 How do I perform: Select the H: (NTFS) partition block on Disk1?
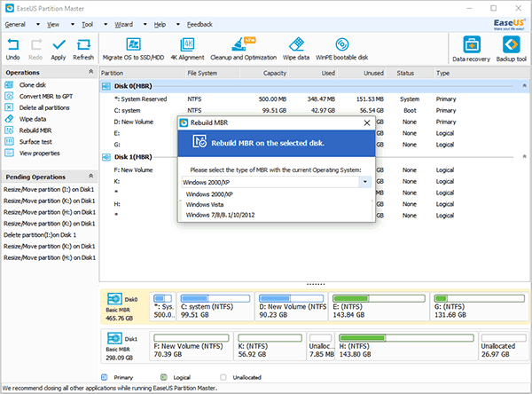tap(406, 346)
